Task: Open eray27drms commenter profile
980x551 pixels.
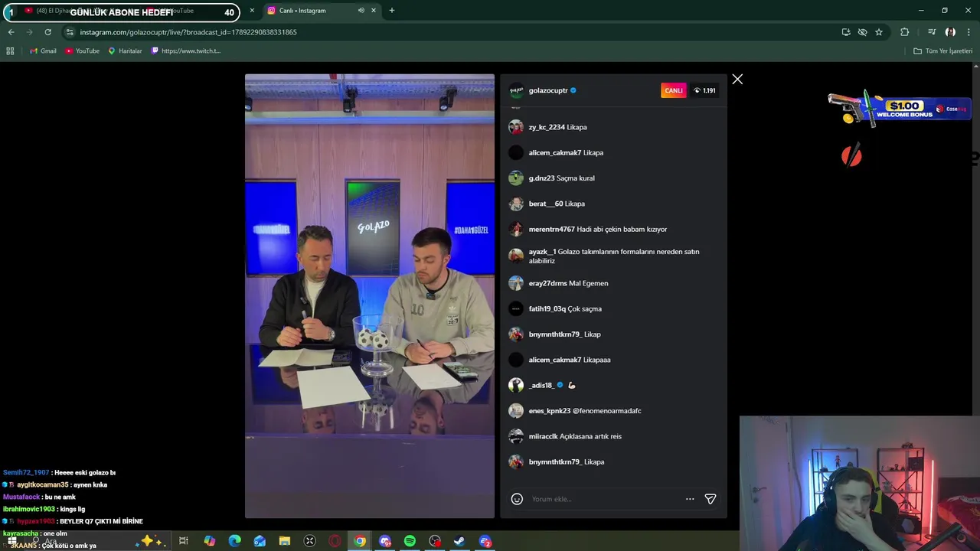Action: [x=547, y=283]
